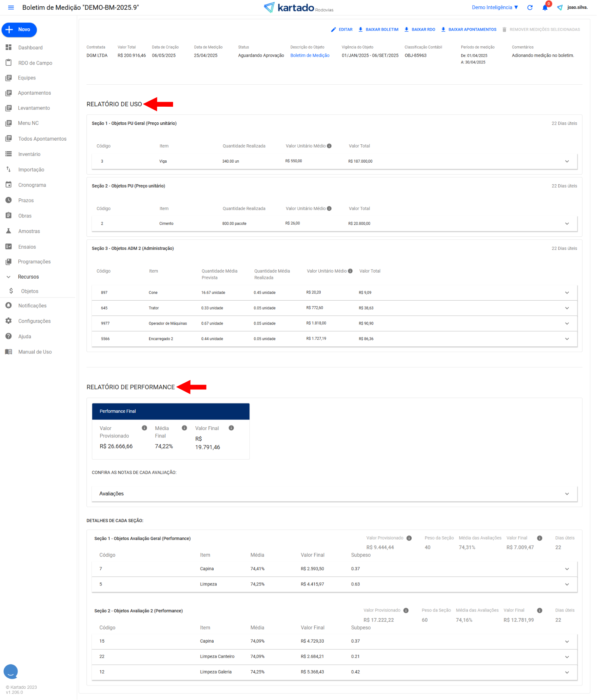This screenshot has width=597, height=700.
Task: Click the Dashboard sidebar icon
Action: click(9, 47)
